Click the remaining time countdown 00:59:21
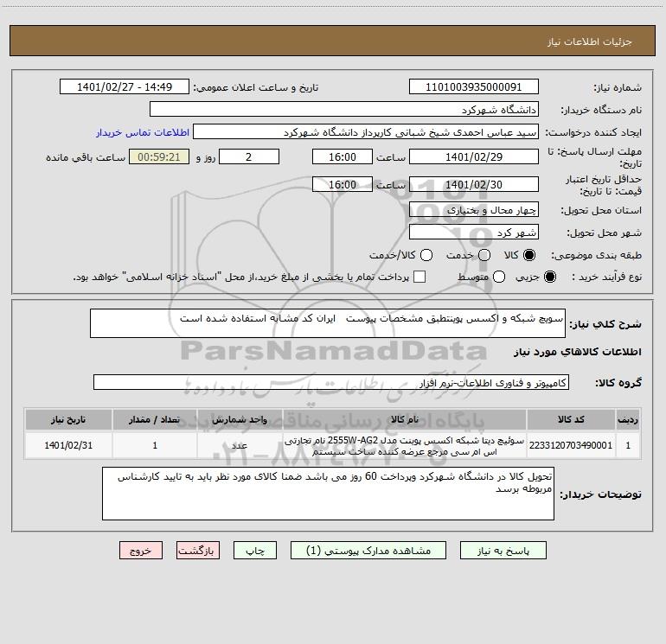 click(x=159, y=156)
